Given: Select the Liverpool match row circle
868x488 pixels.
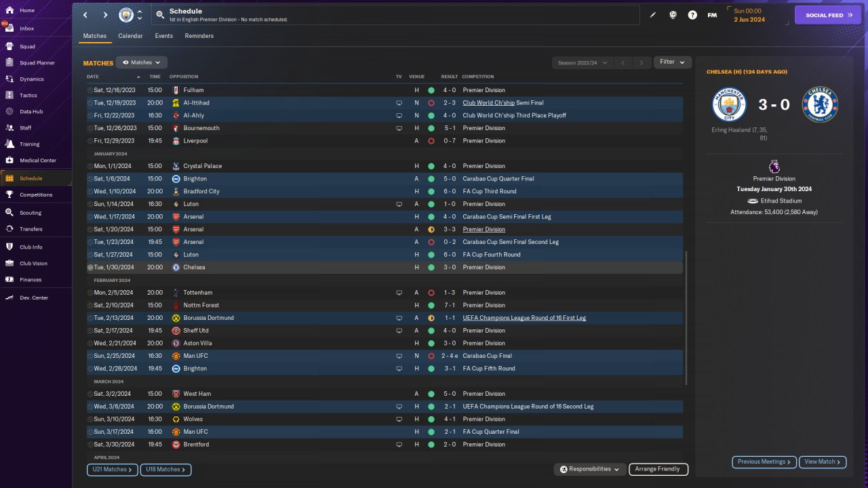Looking at the screenshot, I should click(x=90, y=141).
